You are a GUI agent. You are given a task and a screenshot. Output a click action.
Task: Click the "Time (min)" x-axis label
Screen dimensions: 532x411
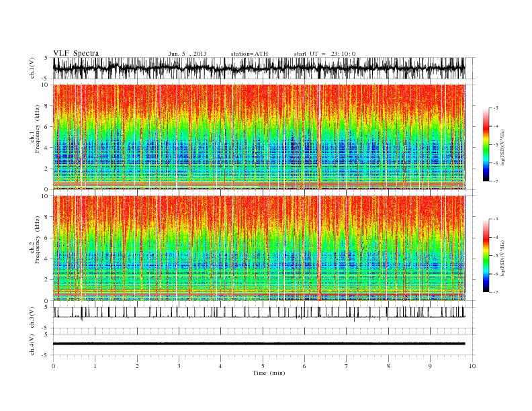pos(269,373)
